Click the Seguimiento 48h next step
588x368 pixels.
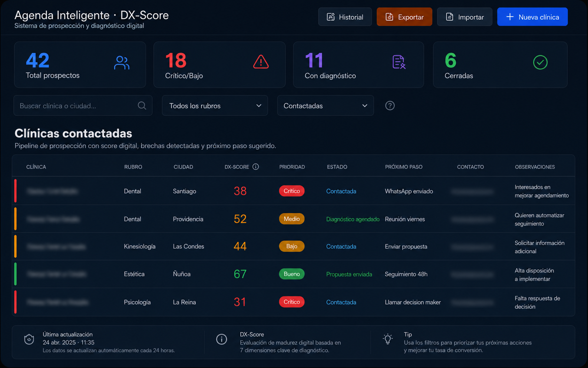coord(406,274)
